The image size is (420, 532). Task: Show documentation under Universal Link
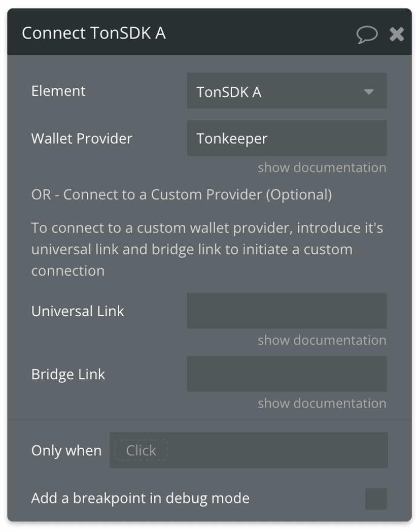click(322, 340)
